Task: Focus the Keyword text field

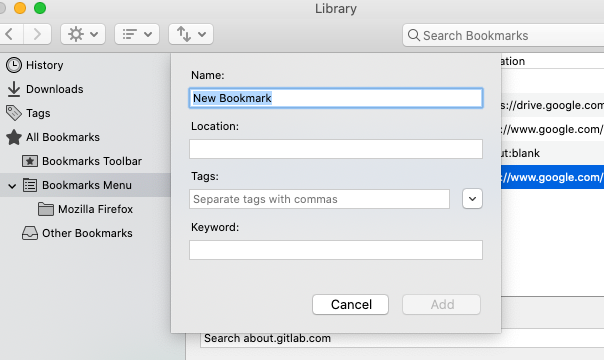Action: coord(336,250)
